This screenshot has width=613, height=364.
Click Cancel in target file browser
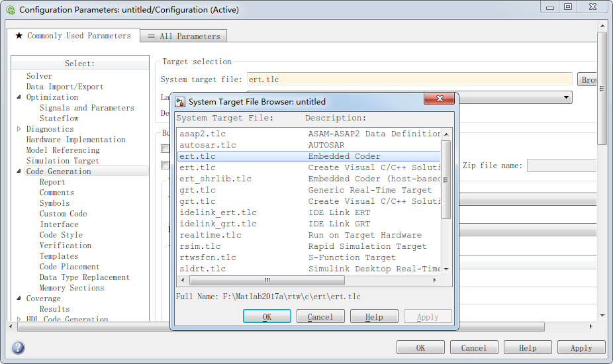320,316
